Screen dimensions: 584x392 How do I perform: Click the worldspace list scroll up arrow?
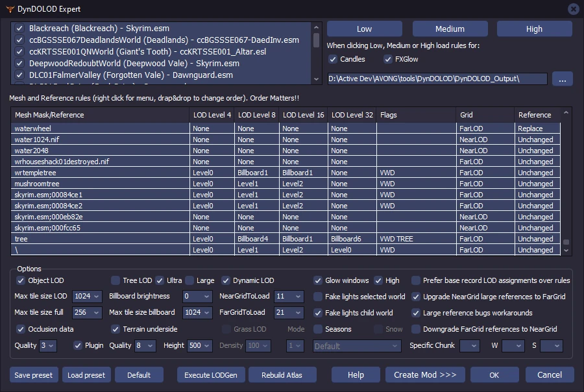316,27
